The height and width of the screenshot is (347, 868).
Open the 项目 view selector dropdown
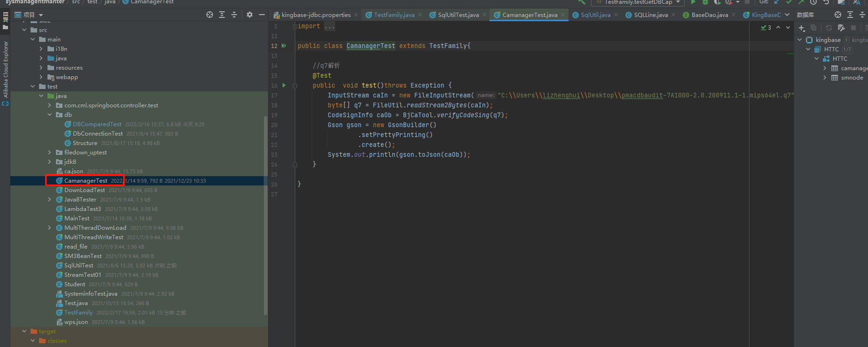pyautogui.click(x=41, y=15)
